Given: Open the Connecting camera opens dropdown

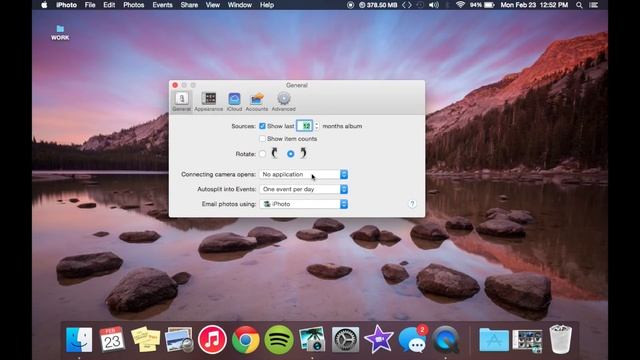Looking at the screenshot, I should pyautogui.click(x=304, y=174).
